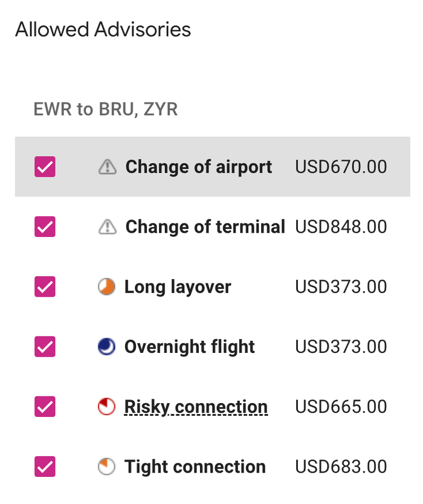The image size is (423, 504).
Task: Click the blue moon Overnight flight icon
Action: click(107, 346)
